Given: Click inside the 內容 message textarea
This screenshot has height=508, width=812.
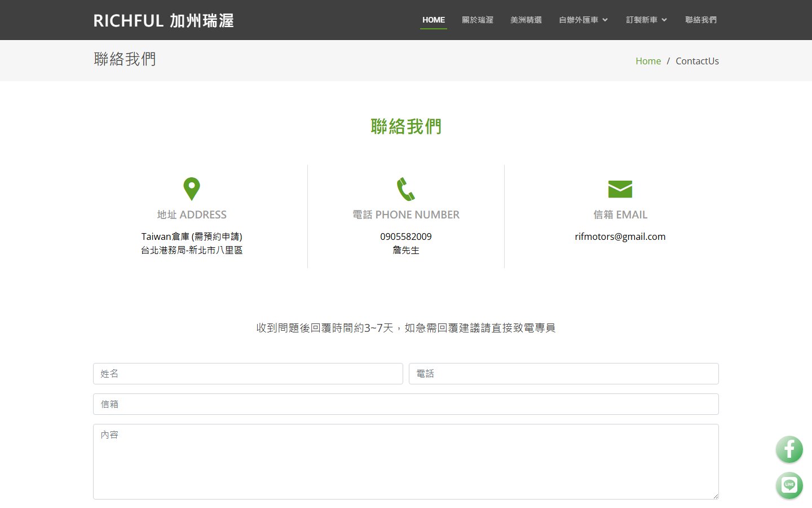Looking at the screenshot, I should point(405,462).
